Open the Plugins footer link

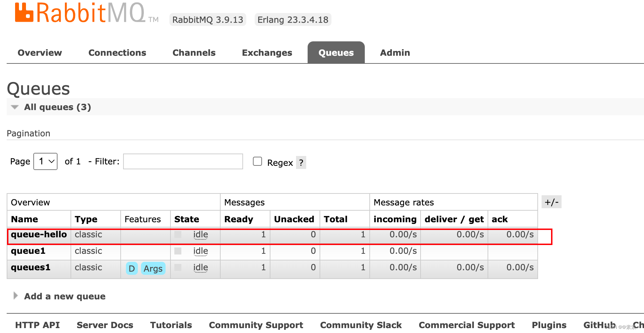[549, 325]
